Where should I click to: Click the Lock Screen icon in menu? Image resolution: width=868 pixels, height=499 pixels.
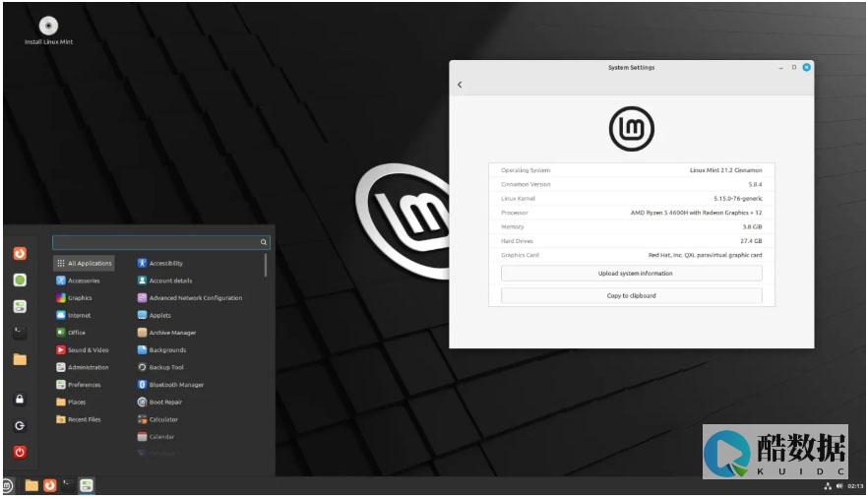(x=20, y=400)
